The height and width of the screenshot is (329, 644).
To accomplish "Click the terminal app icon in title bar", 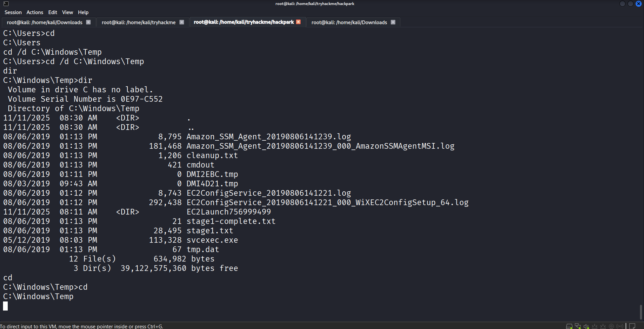I will pyautogui.click(x=6, y=4).
